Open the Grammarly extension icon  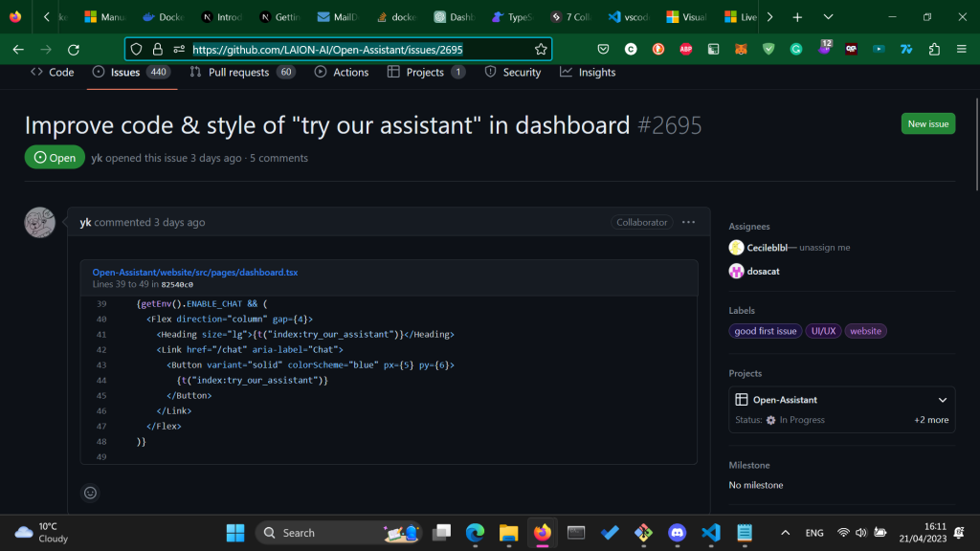(795, 50)
